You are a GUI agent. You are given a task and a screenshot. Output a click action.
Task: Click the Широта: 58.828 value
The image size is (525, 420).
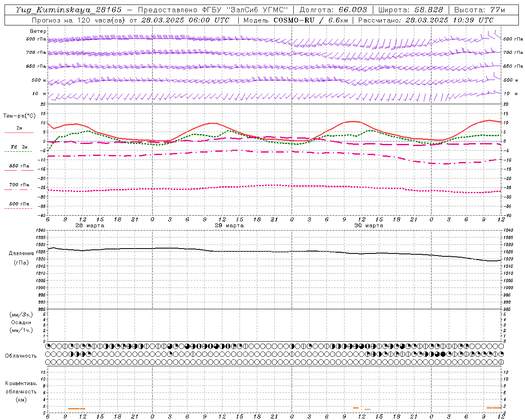(411, 10)
